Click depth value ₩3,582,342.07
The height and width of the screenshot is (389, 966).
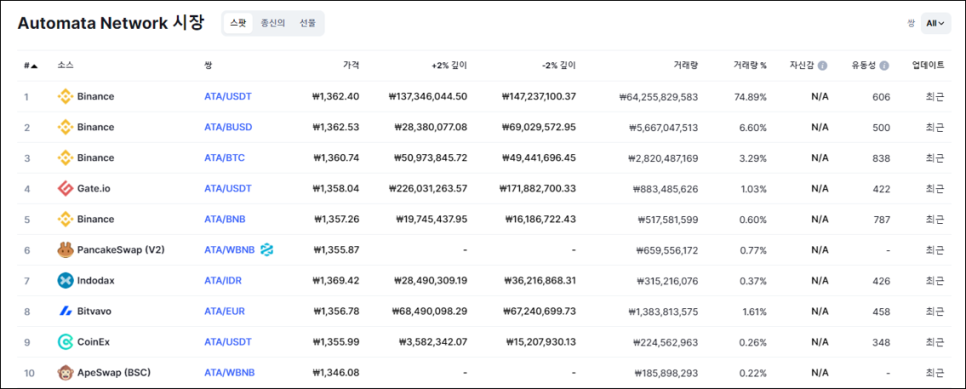click(x=433, y=342)
